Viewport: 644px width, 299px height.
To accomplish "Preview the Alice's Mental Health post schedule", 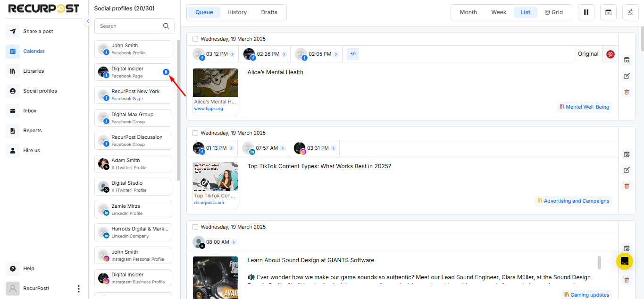I will click(627, 60).
